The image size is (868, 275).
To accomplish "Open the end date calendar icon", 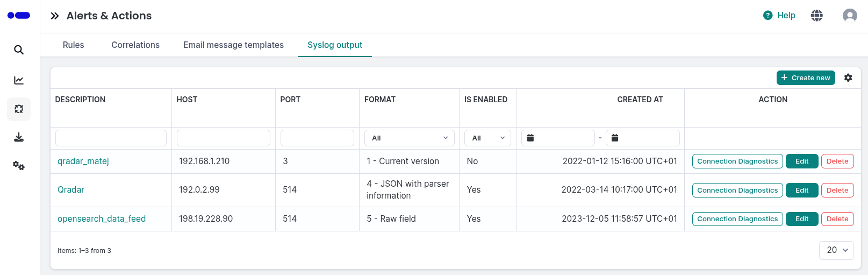I will 615,138.
